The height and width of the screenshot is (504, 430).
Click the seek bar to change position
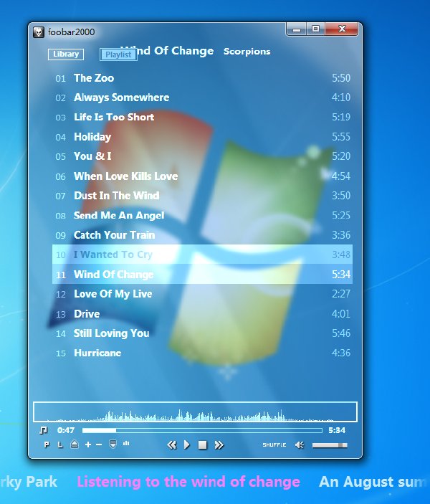202,430
